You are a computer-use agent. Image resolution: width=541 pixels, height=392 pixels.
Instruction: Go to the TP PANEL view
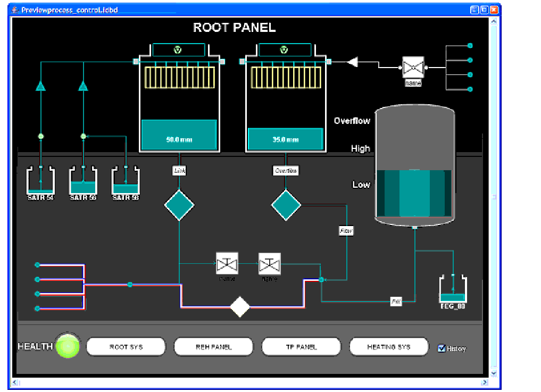[301, 347]
